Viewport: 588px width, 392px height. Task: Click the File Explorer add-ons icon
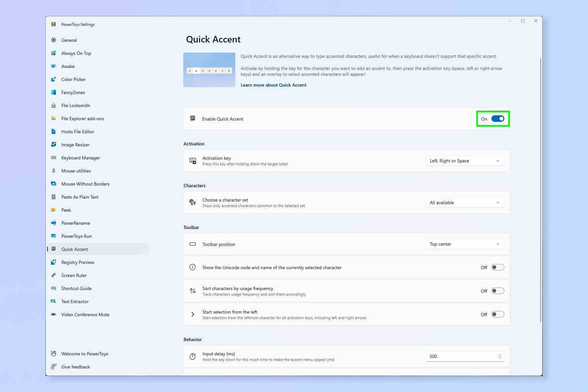(54, 118)
